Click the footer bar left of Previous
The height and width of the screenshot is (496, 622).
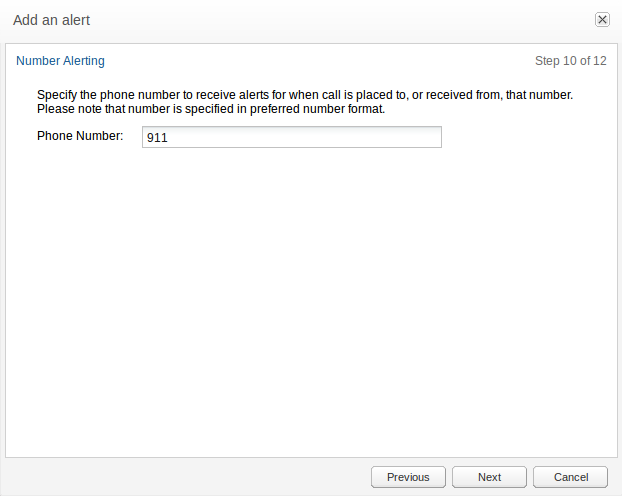coord(186,477)
